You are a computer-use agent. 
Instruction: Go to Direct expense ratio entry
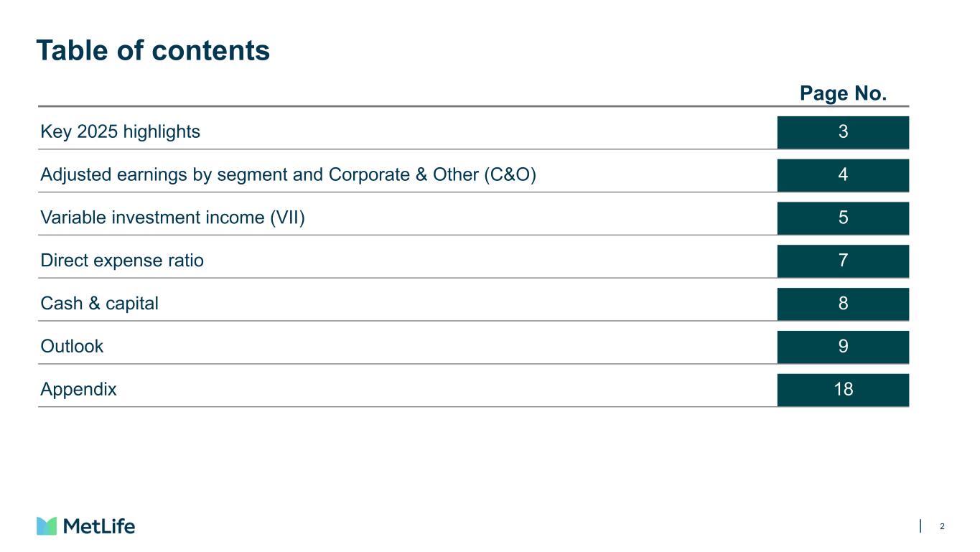click(x=122, y=261)
